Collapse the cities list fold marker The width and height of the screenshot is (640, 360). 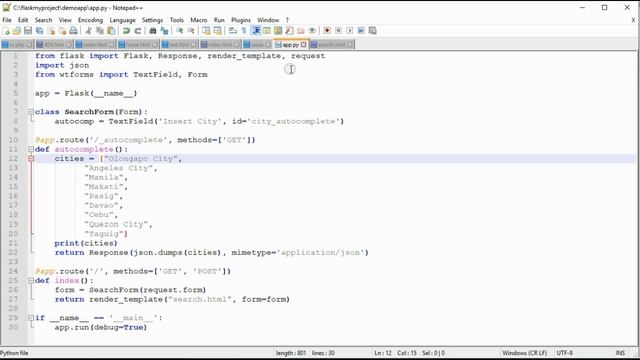coord(31,159)
